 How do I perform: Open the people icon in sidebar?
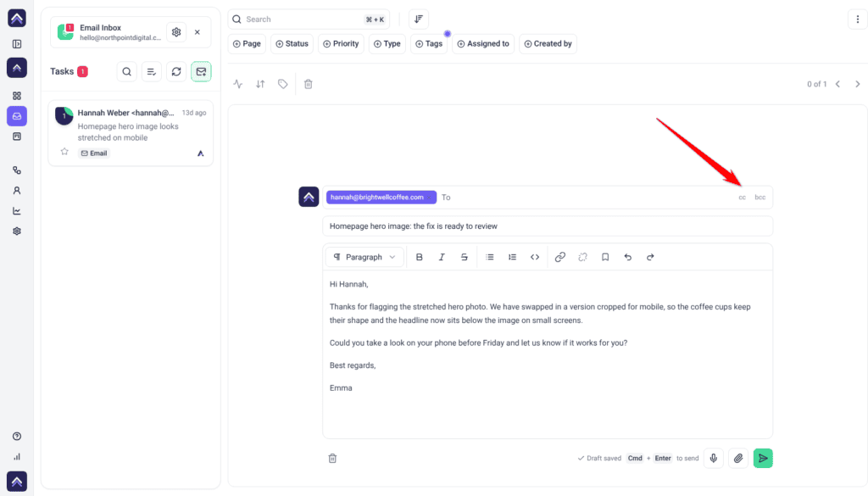point(17,191)
